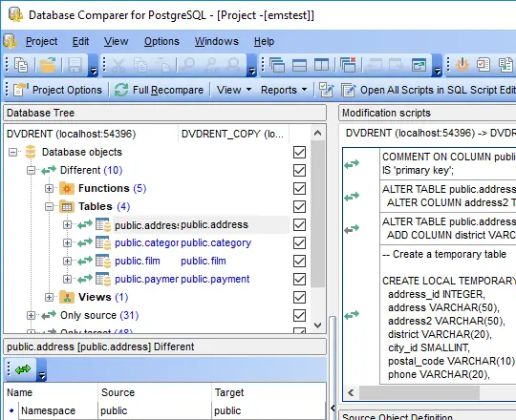
Task: Click the Next window icon
Action: tap(397, 65)
